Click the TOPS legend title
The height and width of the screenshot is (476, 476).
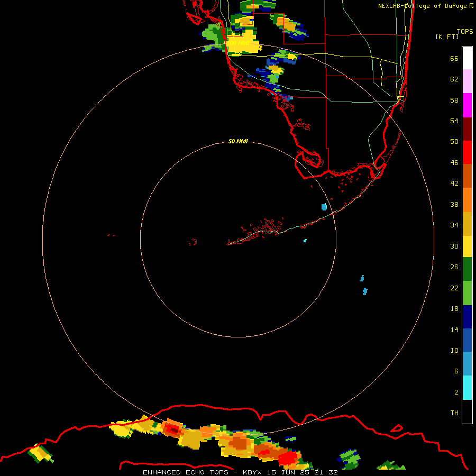coord(465,32)
